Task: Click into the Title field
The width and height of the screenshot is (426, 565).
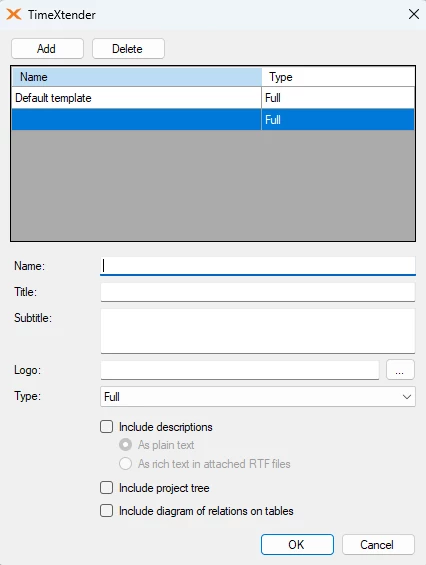Action: (x=258, y=292)
